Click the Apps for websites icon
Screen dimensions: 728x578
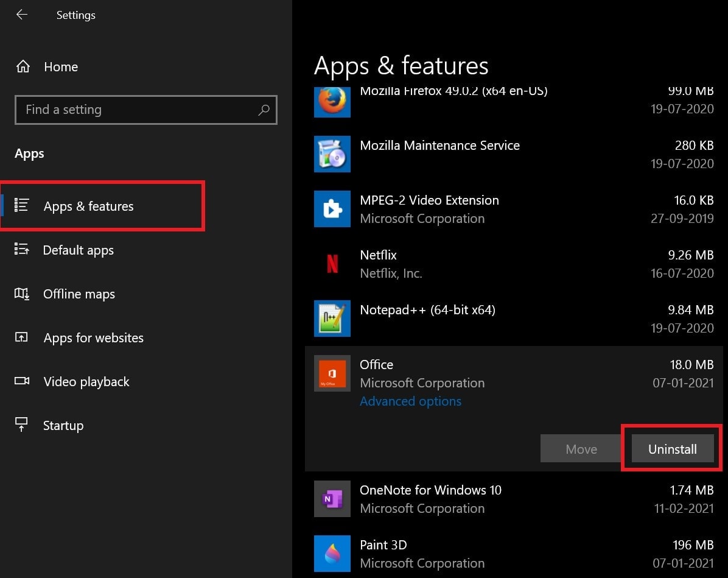pyautogui.click(x=21, y=337)
